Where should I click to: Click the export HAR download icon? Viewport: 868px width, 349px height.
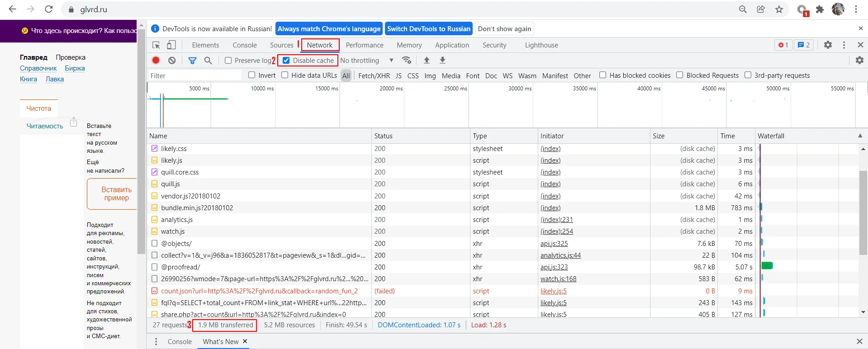(443, 60)
